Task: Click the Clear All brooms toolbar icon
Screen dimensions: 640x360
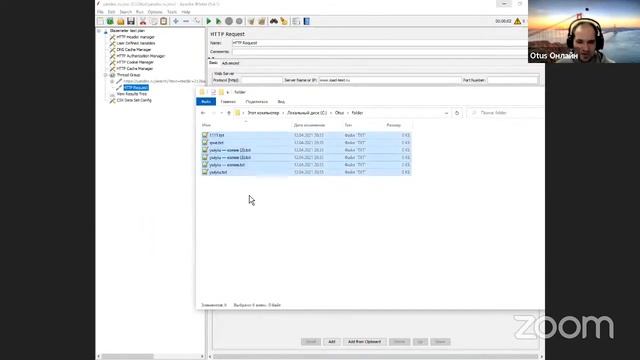Action: point(262,21)
